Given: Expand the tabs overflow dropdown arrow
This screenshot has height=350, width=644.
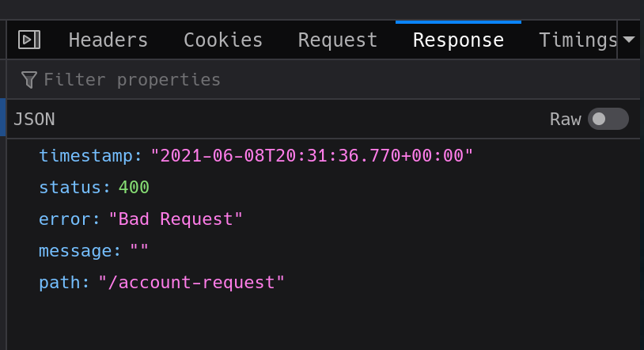Looking at the screenshot, I should 629,40.
